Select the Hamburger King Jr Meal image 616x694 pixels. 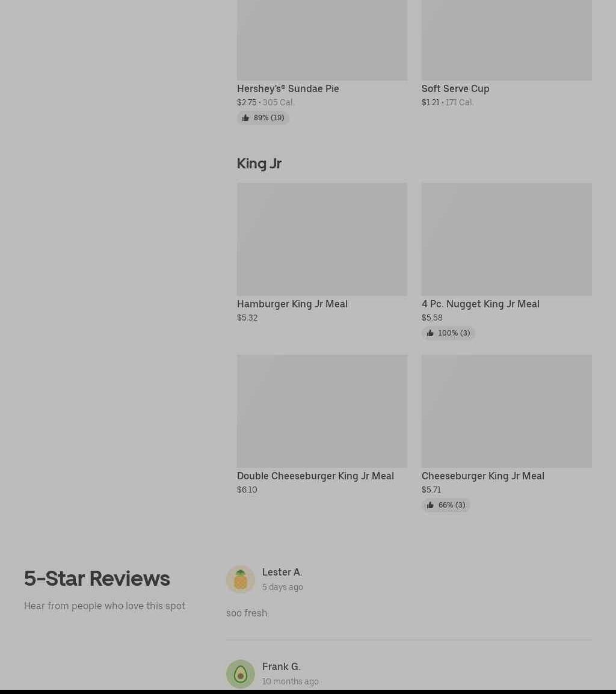click(x=322, y=239)
